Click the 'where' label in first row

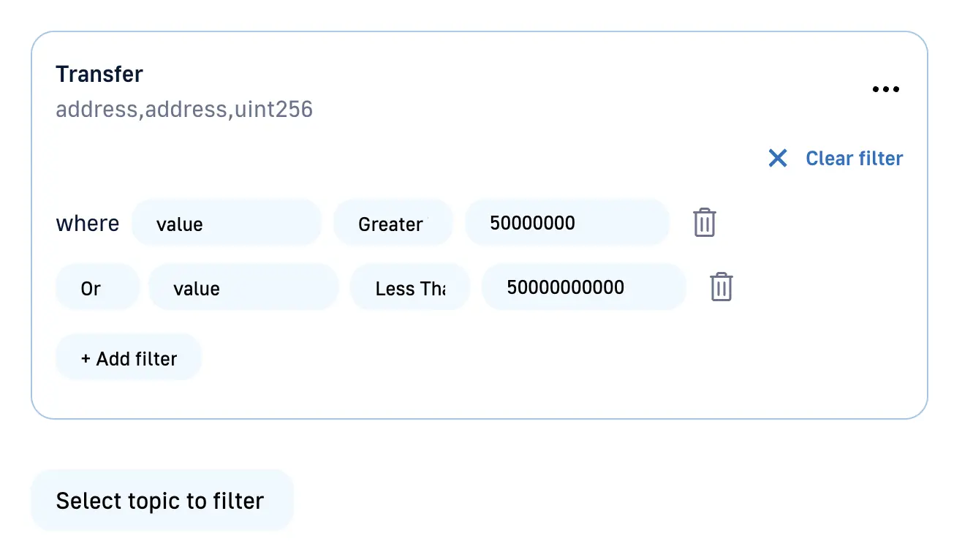pyautogui.click(x=88, y=223)
